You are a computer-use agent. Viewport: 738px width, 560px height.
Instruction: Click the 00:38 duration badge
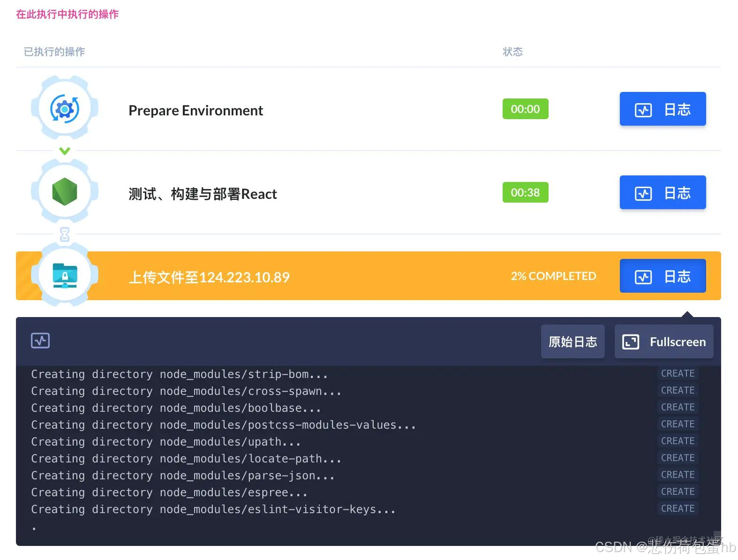pyautogui.click(x=525, y=192)
